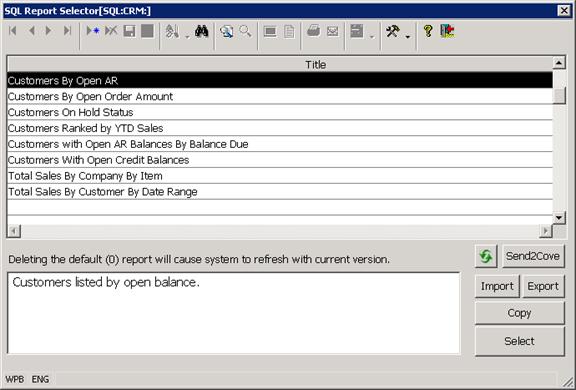Screen dimensions: 576x390
Task: Expand dropdown arrow beside the layout icon
Action: pos(372,37)
